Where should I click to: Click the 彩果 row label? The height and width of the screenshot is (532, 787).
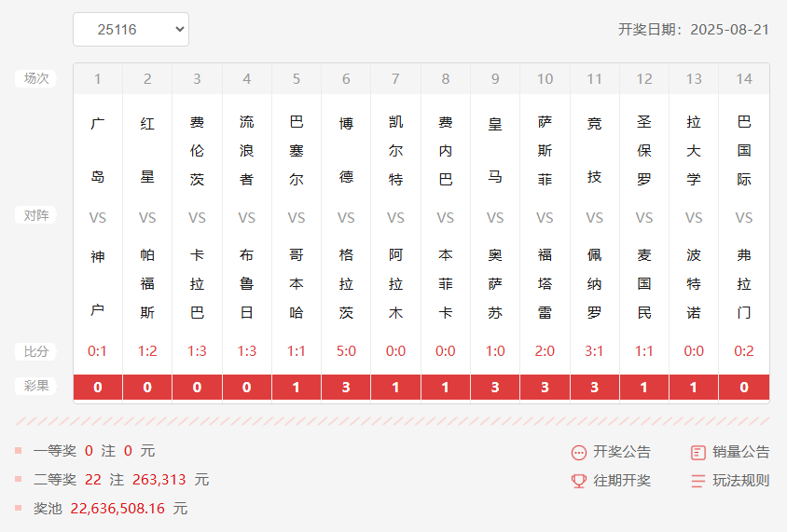point(36,386)
